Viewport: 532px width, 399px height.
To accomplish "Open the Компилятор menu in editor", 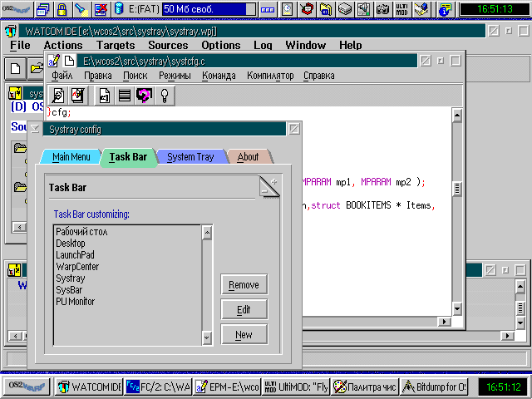I will point(270,76).
